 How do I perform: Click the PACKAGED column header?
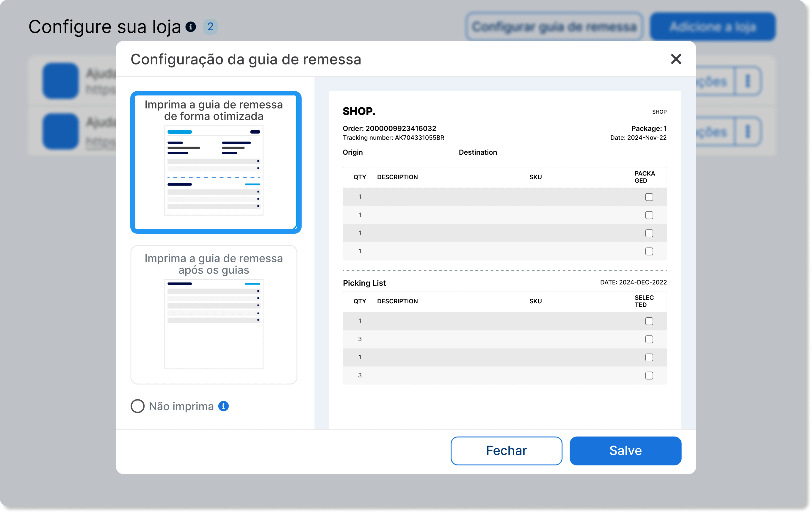point(645,177)
